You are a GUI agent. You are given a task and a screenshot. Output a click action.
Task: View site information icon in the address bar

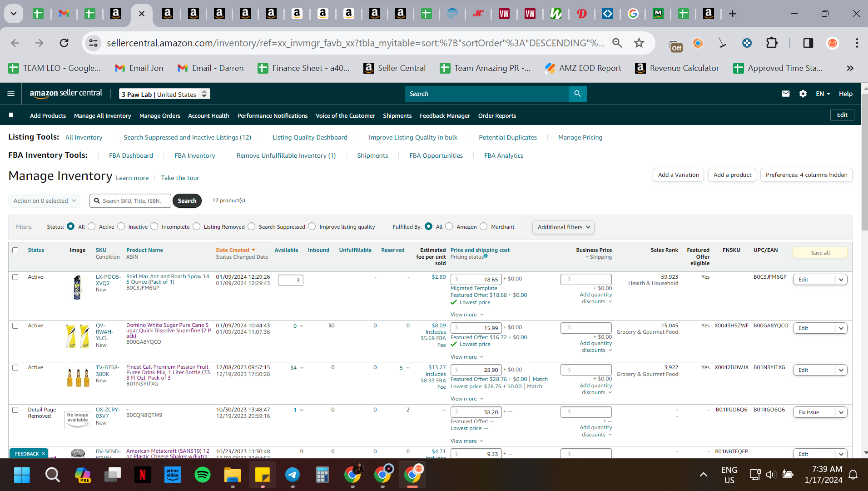coord(93,43)
